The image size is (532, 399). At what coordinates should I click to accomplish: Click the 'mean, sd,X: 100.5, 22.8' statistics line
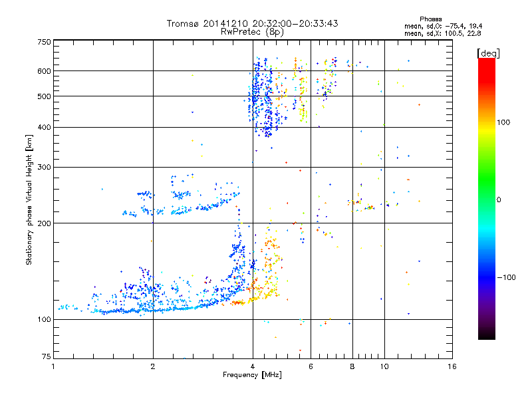click(442, 34)
